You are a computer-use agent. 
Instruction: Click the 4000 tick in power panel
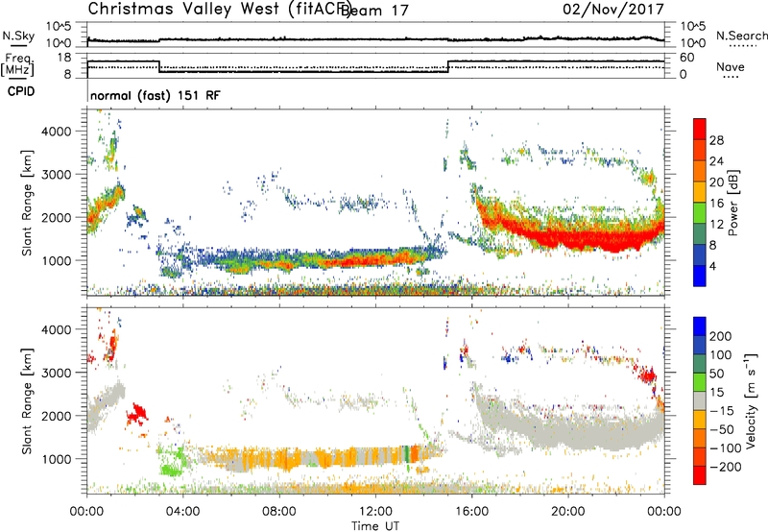click(56, 132)
